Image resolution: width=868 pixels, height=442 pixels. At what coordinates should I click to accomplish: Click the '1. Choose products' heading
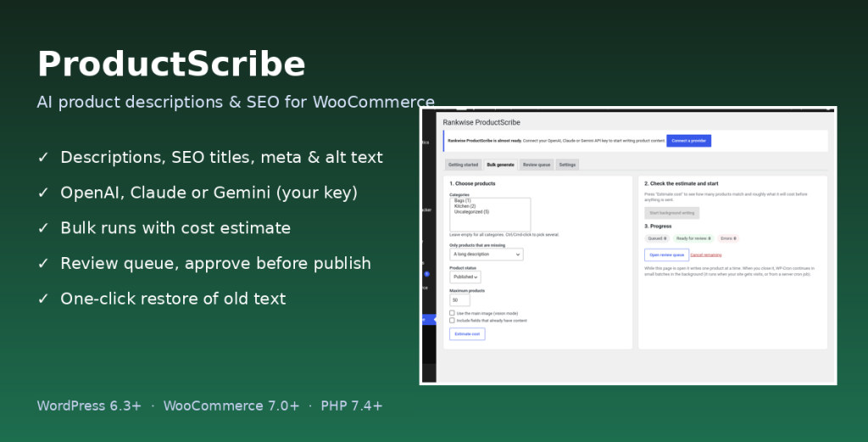point(472,183)
